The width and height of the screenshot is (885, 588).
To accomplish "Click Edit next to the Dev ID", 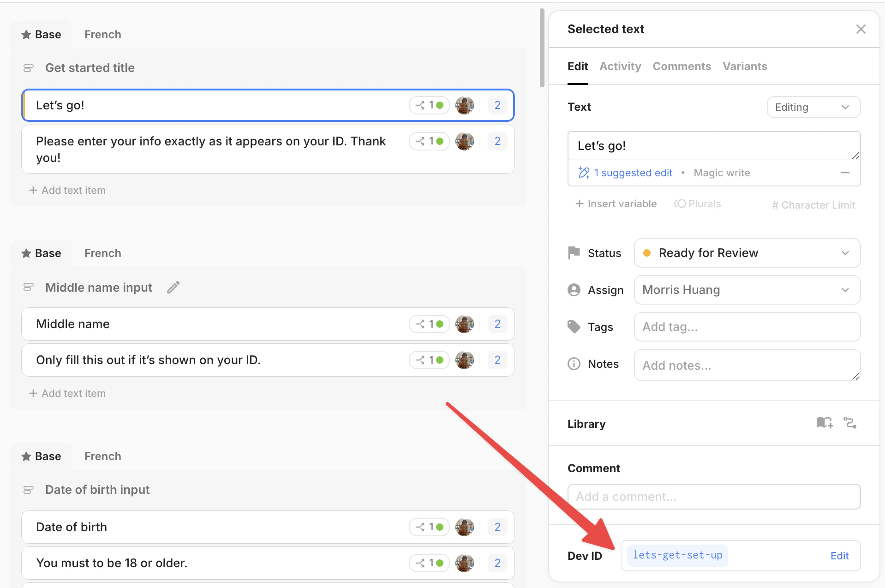I will (839, 556).
